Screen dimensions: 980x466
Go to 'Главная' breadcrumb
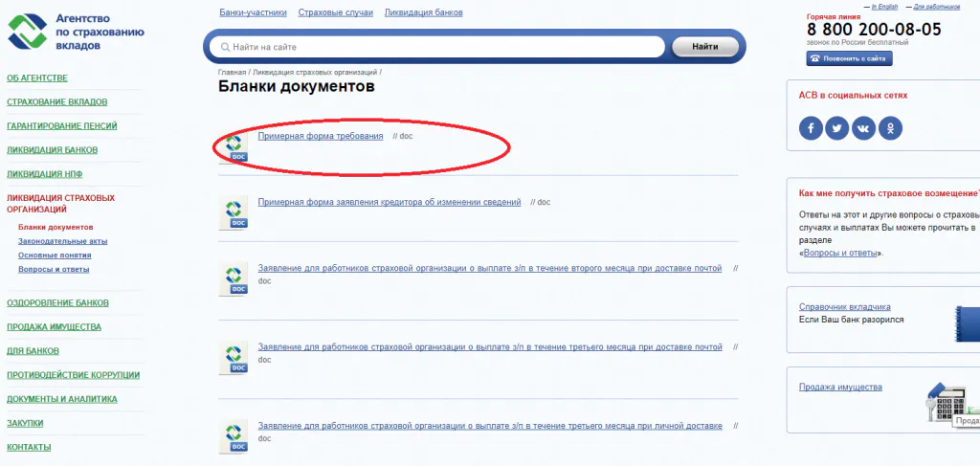click(232, 73)
